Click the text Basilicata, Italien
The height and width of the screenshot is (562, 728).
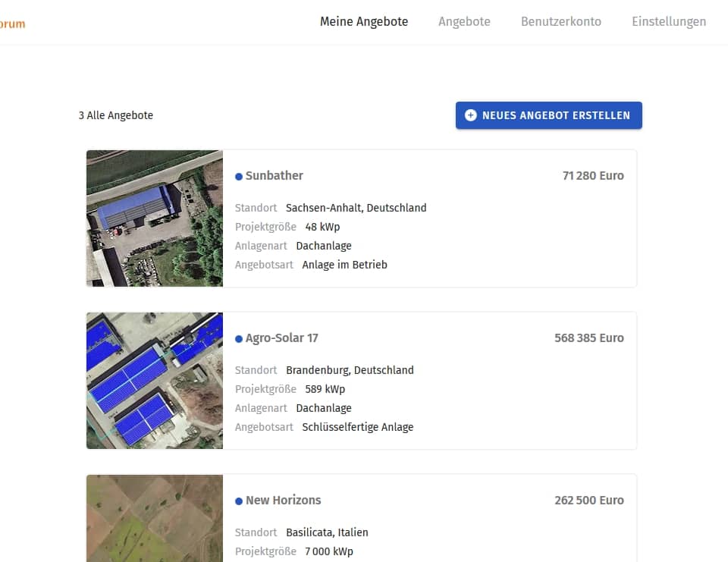click(x=327, y=532)
